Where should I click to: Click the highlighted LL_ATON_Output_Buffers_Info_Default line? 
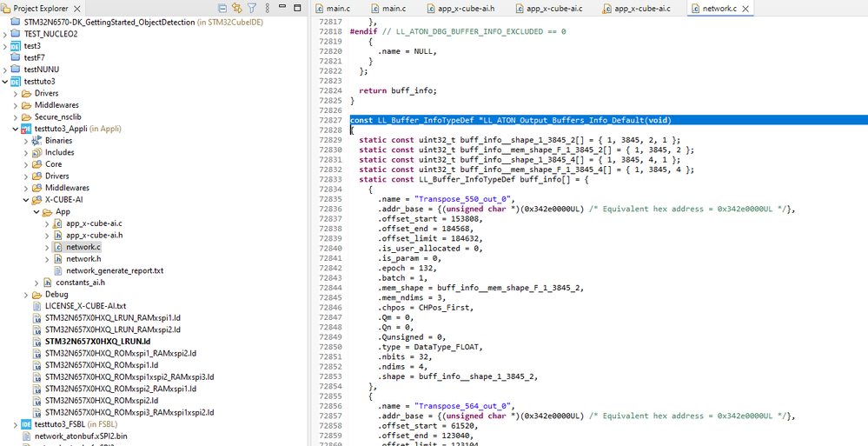click(x=608, y=120)
